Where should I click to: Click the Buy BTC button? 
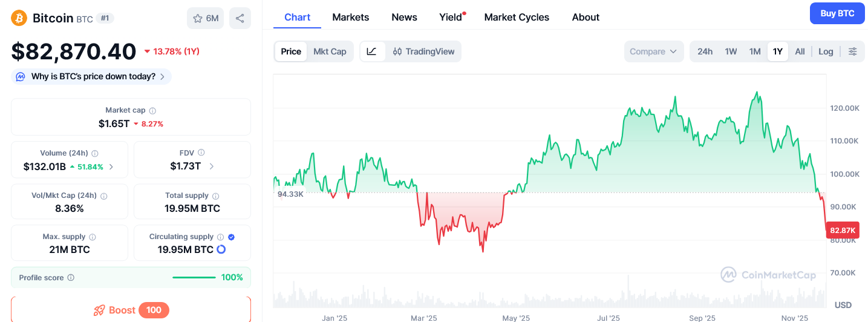(x=837, y=13)
